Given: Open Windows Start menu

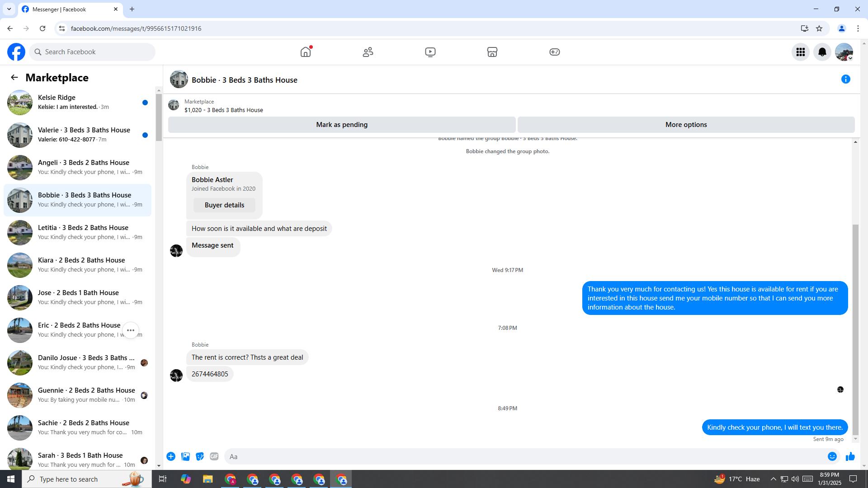Looking at the screenshot, I should coord(11,479).
